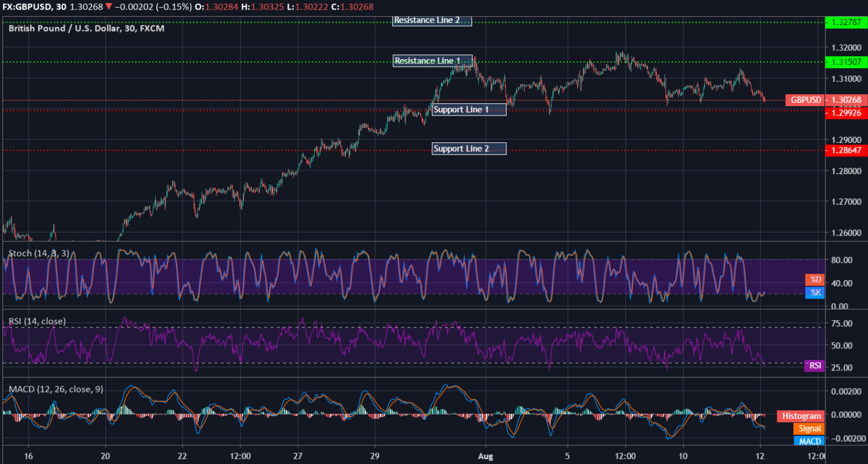The image size is (868, 464).
Task: Click date 16 on time axis
Action: (28, 456)
